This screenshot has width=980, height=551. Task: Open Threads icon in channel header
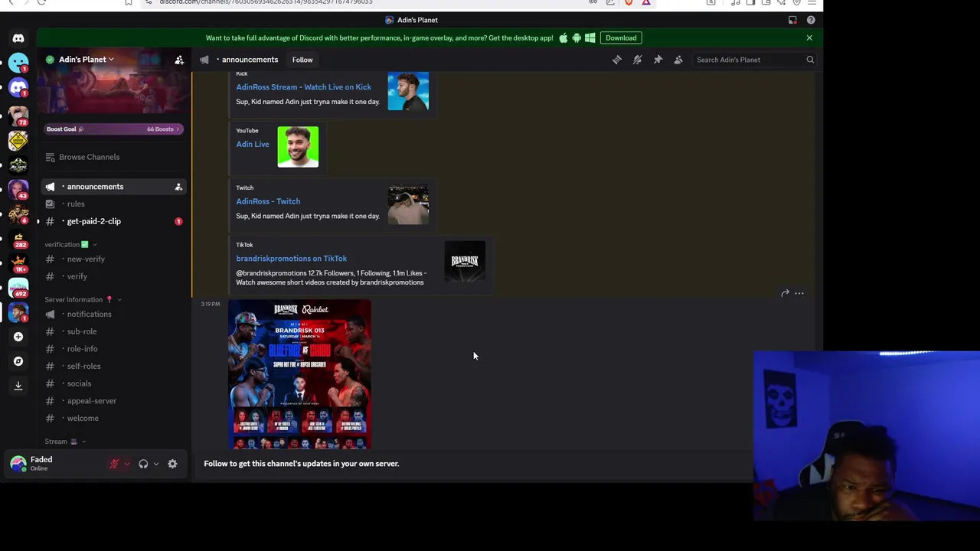tap(617, 60)
